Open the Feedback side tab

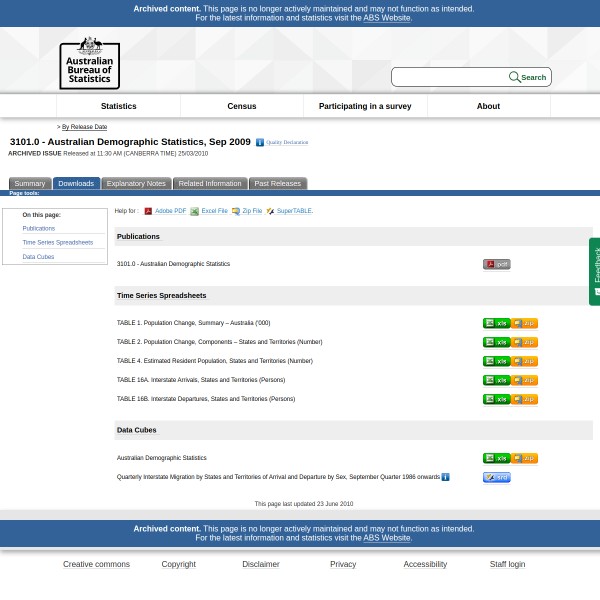pyautogui.click(x=595, y=270)
